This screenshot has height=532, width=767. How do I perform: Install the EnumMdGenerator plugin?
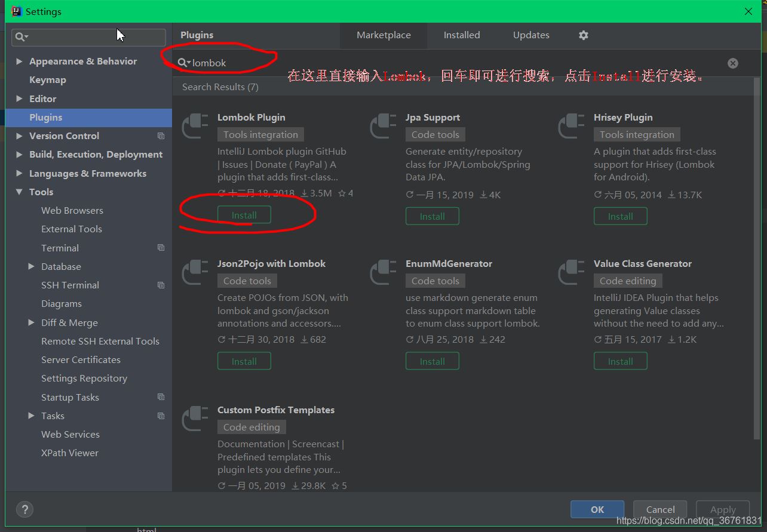[x=432, y=361]
